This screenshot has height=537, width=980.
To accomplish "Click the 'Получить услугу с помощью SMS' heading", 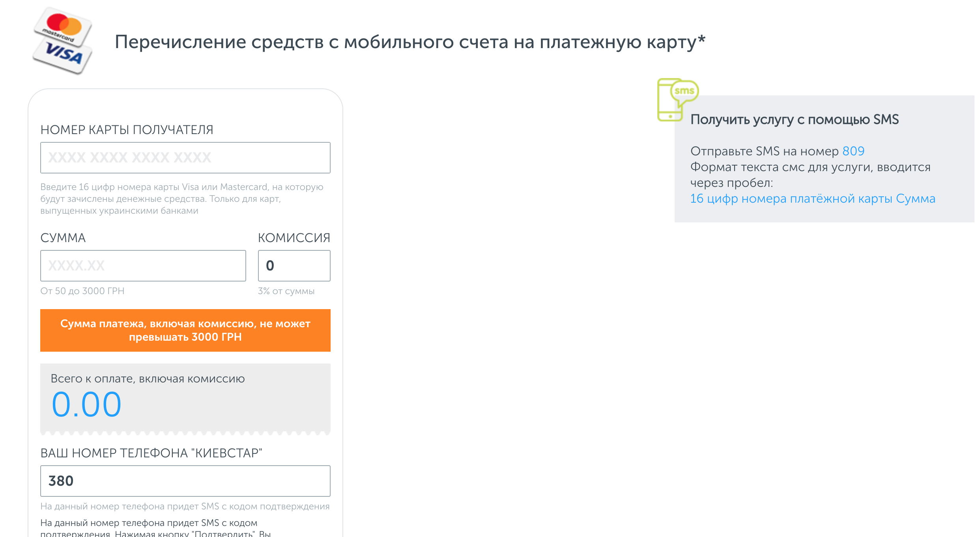I will pos(795,119).
